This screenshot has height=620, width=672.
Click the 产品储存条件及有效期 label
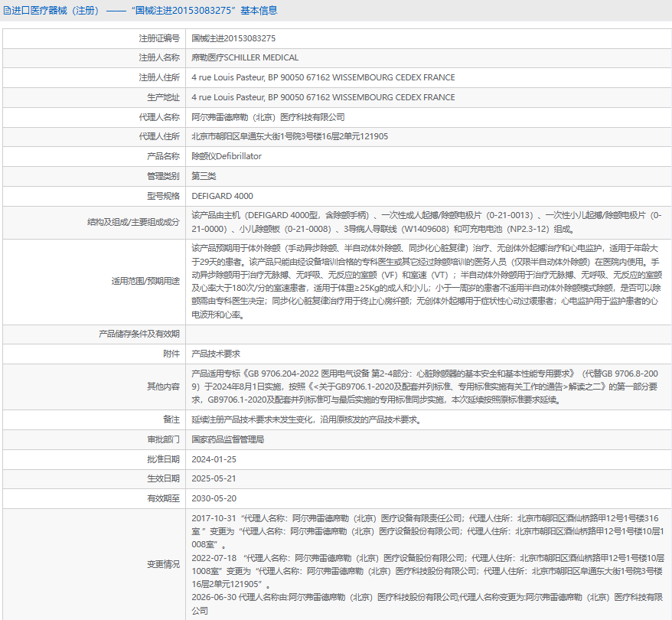coord(139,334)
